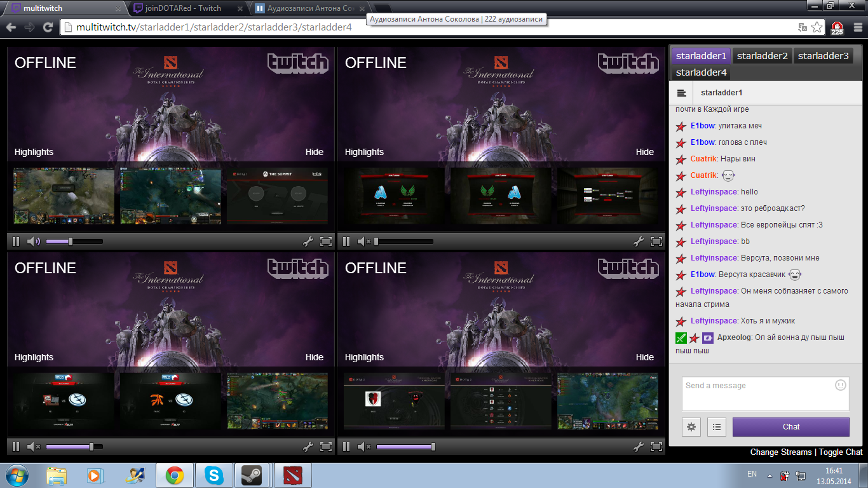Adjust starladder4 volume slider
The height and width of the screenshot is (488, 868).
coord(405,447)
